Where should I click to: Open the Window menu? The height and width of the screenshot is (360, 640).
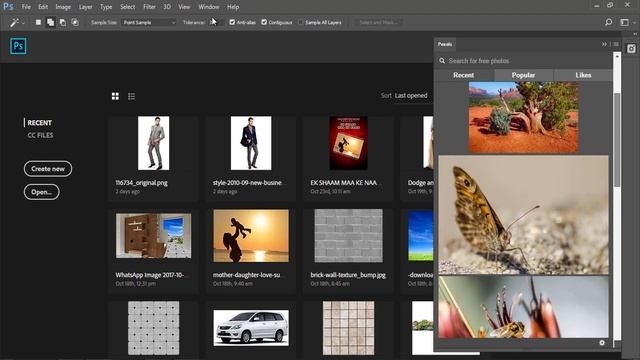pos(209,7)
